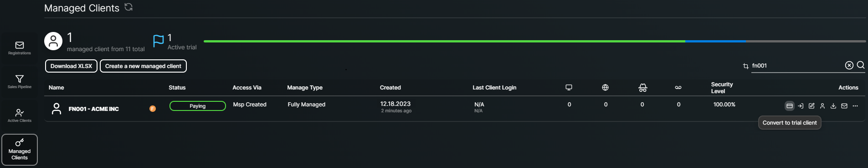Viewport: 868px width, 168px height.
Task: Open Registrations in the sidebar
Action: click(20, 48)
